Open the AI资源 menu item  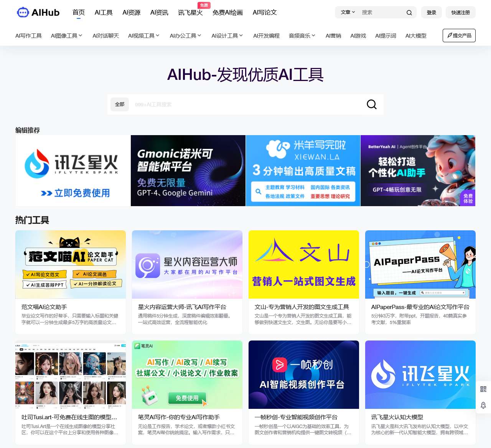(132, 12)
